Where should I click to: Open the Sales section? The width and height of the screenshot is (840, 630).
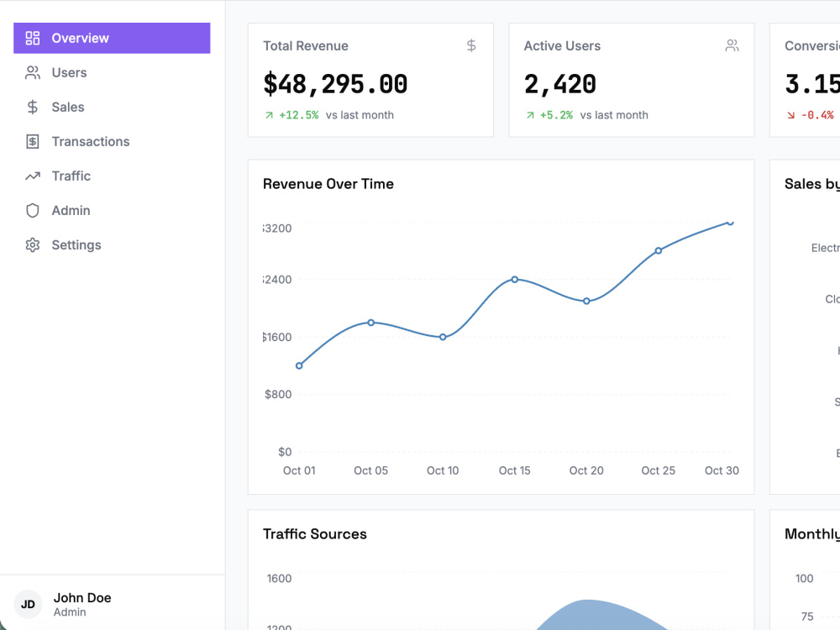point(112,108)
